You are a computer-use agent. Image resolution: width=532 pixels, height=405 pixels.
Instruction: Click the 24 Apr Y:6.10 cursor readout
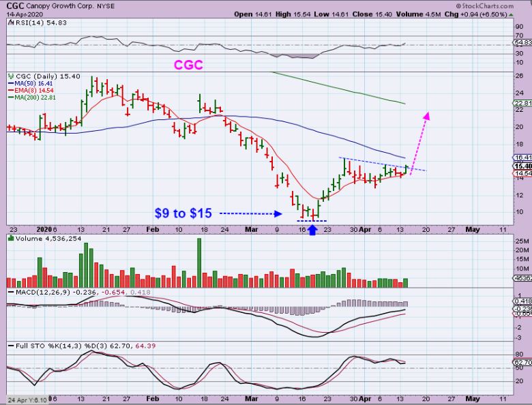pyautogui.click(x=27, y=400)
